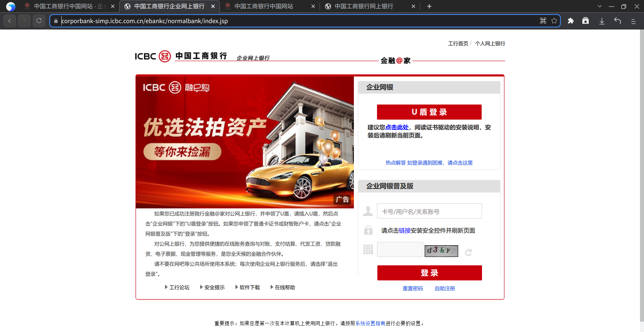This screenshot has height=332, width=644.
Task: Reload the current page
Action: tap(39, 20)
